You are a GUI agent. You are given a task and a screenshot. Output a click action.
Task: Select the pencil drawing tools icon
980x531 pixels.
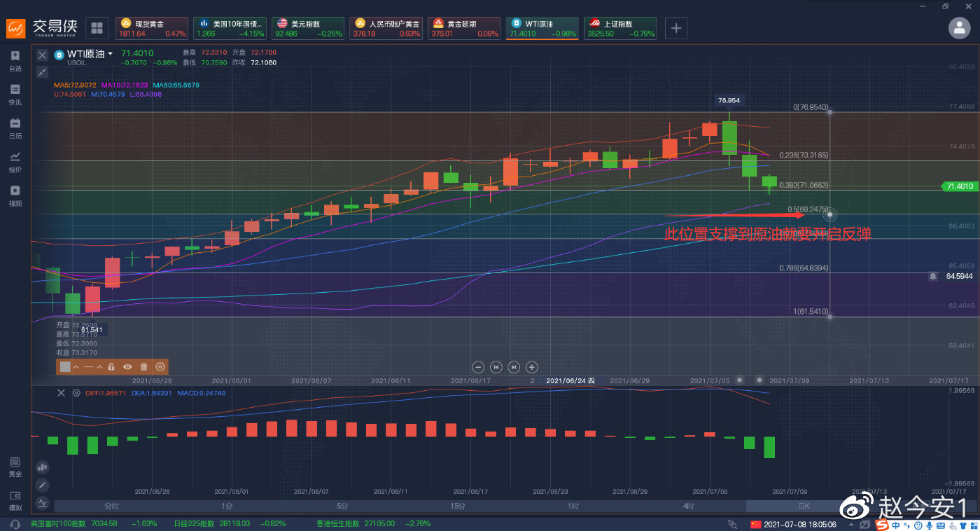42,485
